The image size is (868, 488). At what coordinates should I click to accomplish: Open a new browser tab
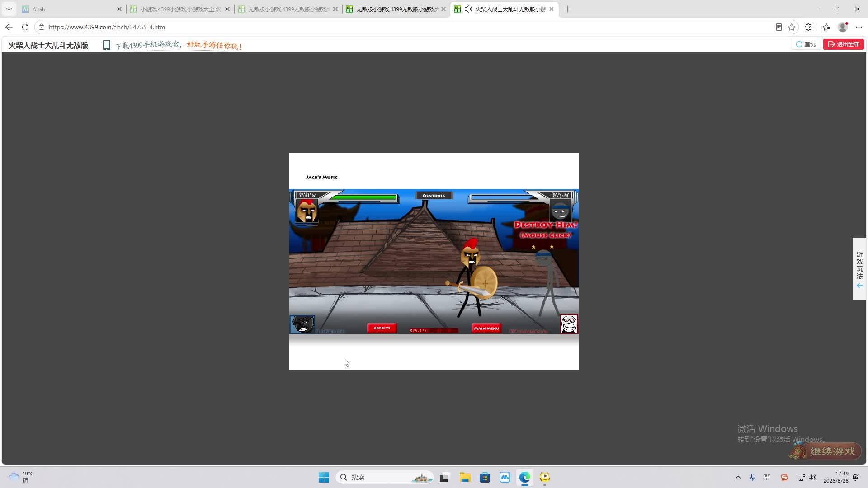pos(568,9)
